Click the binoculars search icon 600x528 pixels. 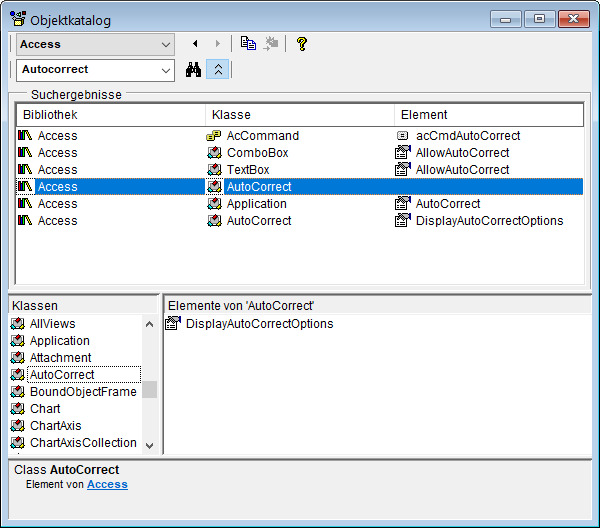[x=194, y=70]
